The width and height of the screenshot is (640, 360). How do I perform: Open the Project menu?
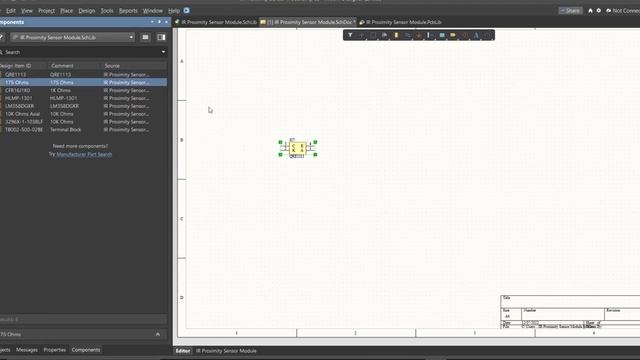(x=47, y=11)
